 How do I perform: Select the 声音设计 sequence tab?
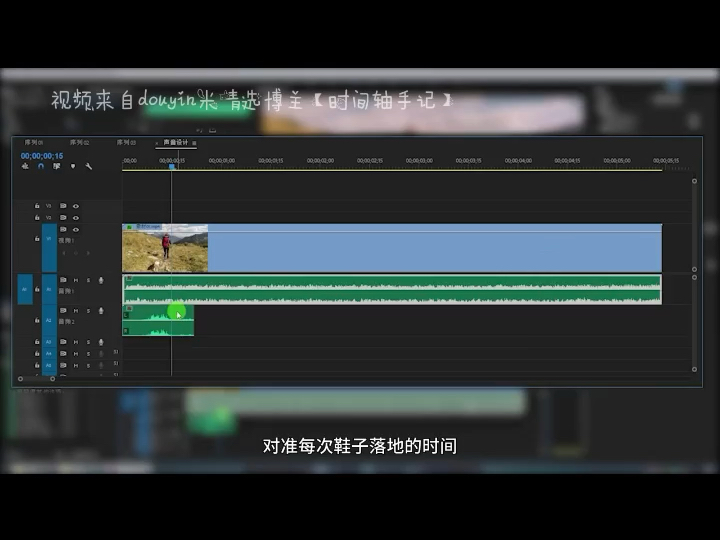tap(176, 143)
